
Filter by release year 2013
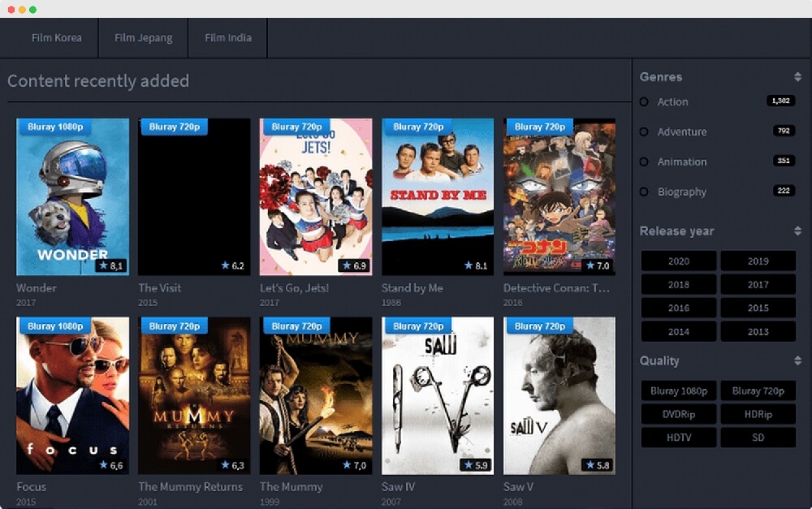click(758, 331)
